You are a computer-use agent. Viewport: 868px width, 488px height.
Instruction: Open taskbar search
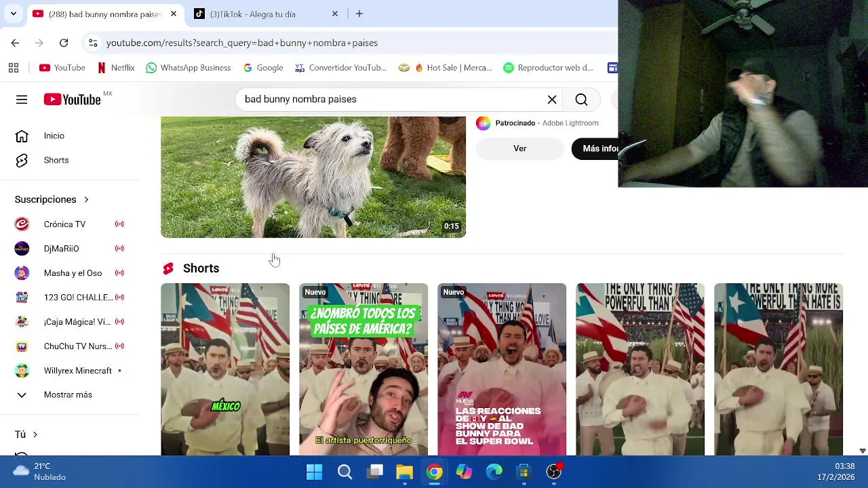coord(344,472)
